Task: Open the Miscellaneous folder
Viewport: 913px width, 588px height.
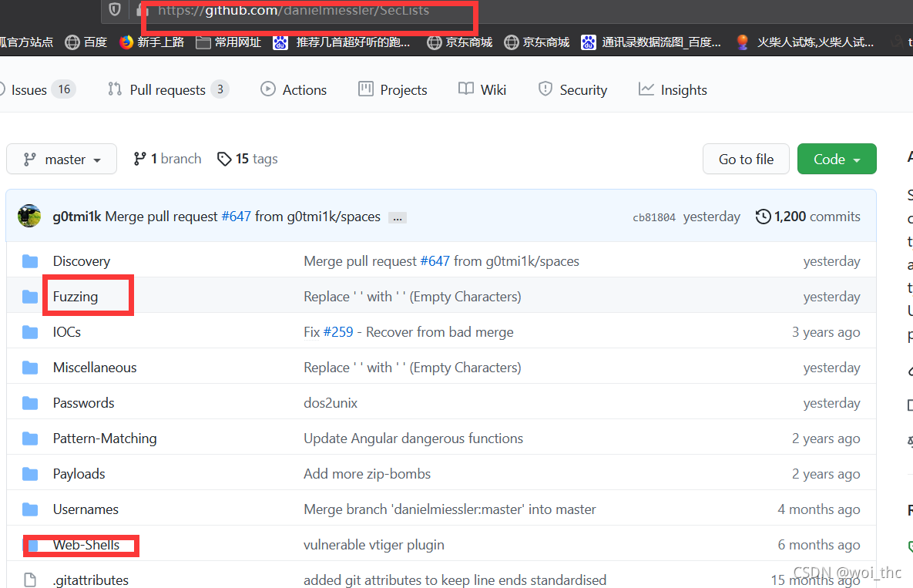Action: [95, 368]
